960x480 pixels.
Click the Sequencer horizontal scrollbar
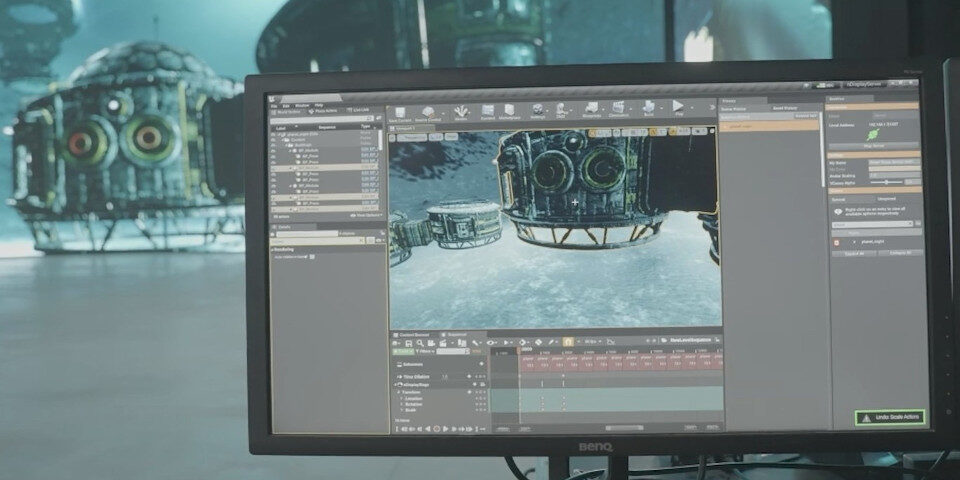624,428
